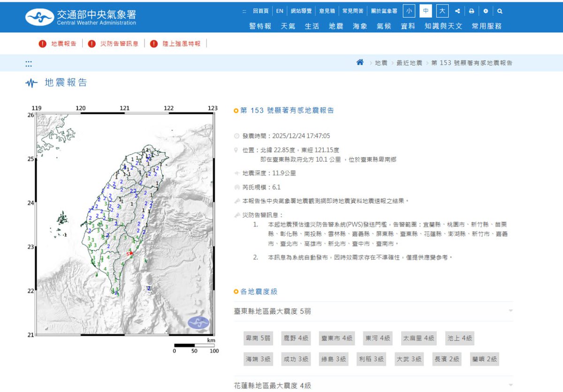Open the 天氣 menu
563x392 pixels.
coord(288,26)
